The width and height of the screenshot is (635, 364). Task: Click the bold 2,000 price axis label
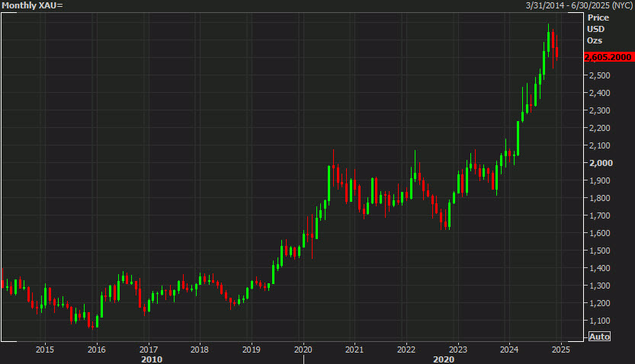click(x=601, y=163)
